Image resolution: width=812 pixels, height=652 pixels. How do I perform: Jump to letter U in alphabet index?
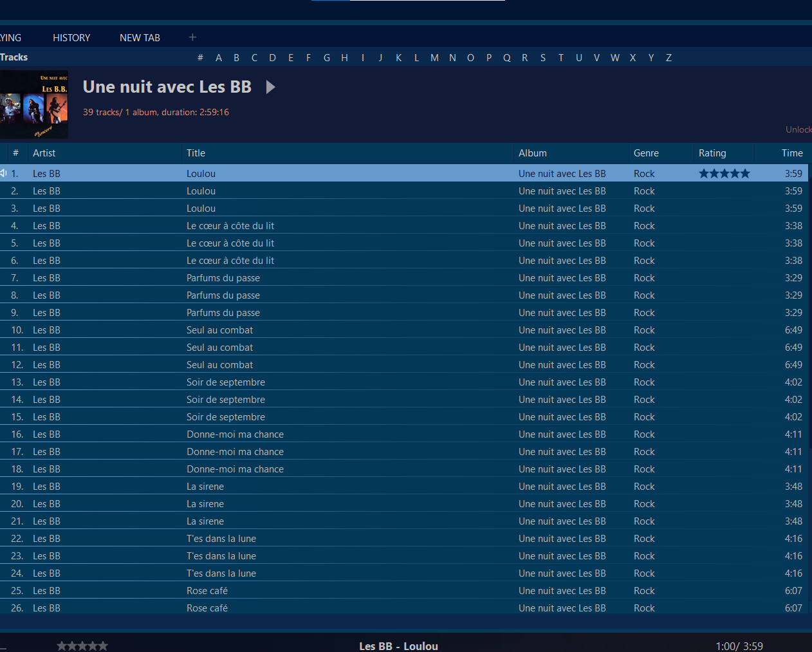tap(579, 58)
